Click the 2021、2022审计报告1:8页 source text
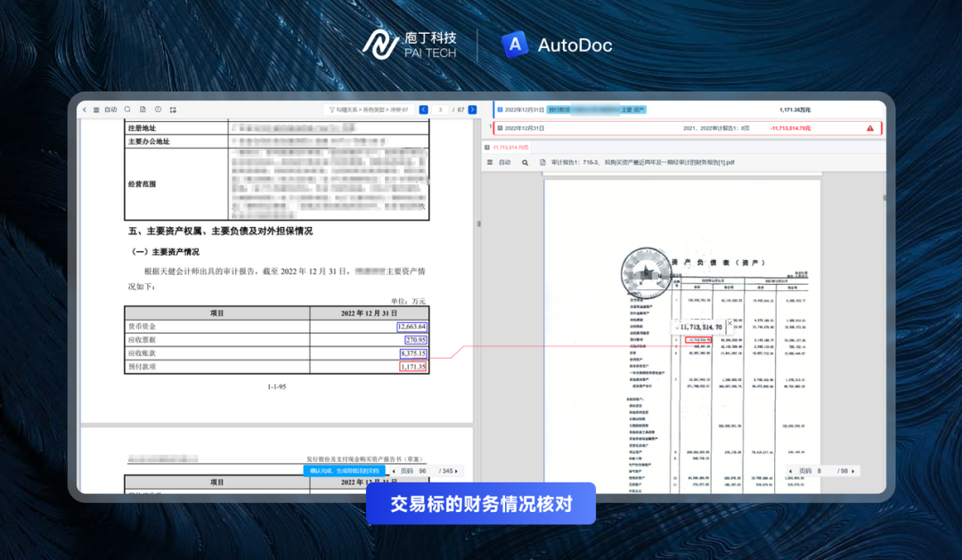Image resolution: width=962 pixels, height=560 pixels. (716, 128)
